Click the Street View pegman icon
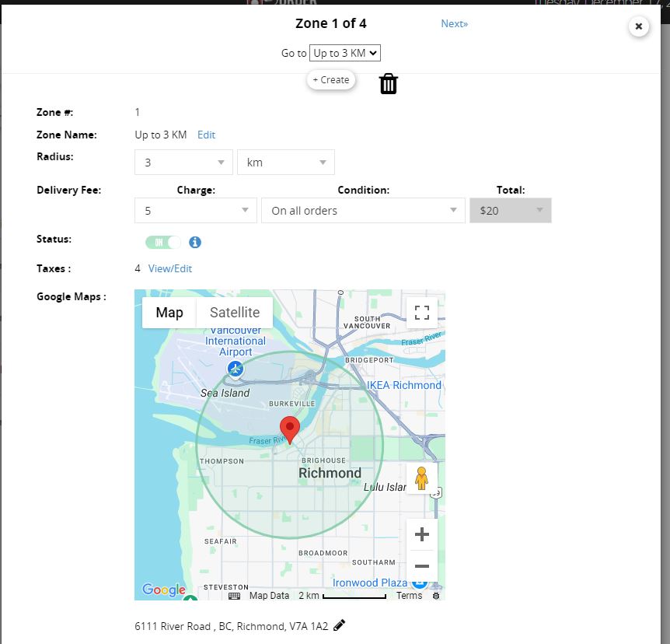 pos(422,478)
